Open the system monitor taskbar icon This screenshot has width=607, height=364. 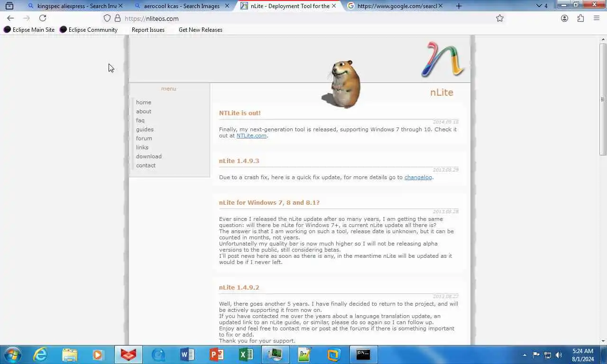tap(276, 355)
